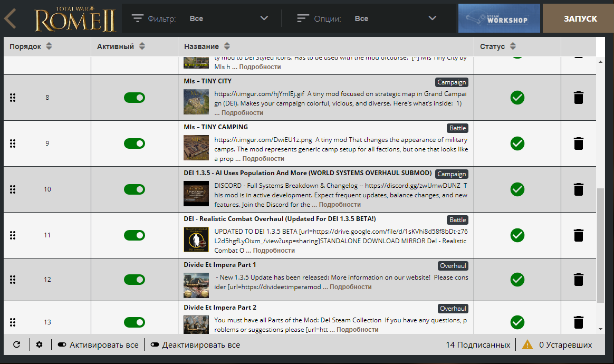Click the mod list scrollbar thumb
614x364 pixels.
[x=600, y=246]
